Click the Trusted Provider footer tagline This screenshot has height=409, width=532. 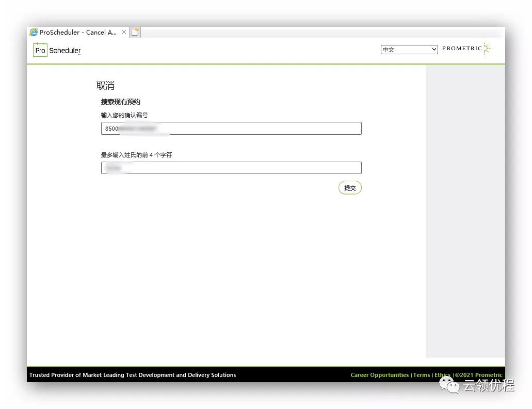[x=133, y=375]
